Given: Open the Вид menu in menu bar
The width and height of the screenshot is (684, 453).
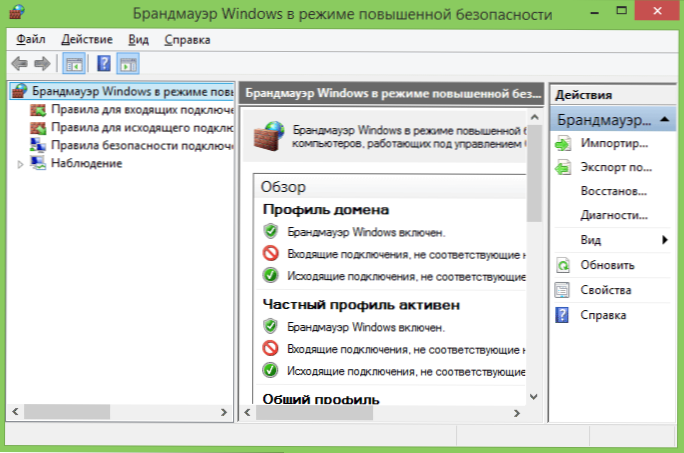Looking at the screenshot, I should point(138,40).
